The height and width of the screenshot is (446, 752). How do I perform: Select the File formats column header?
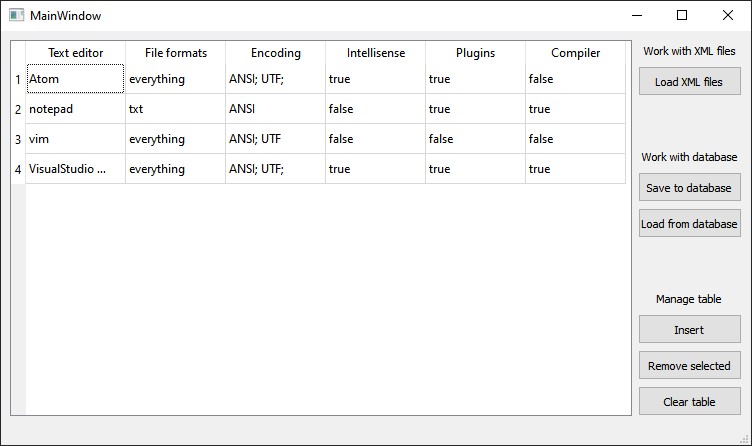[176, 53]
